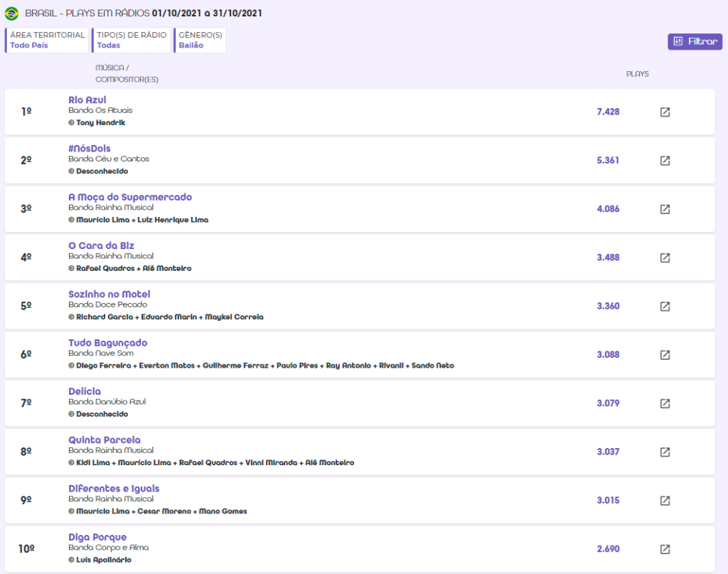
Task: Open external link icon for #NósDois
Action: [x=665, y=161]
